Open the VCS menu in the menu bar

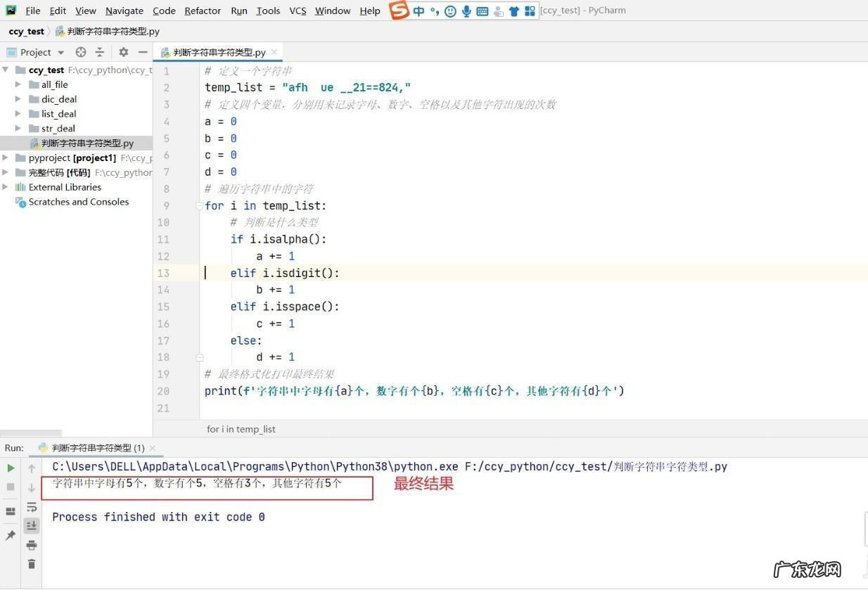pyautogui.click(x=298, y=11)
